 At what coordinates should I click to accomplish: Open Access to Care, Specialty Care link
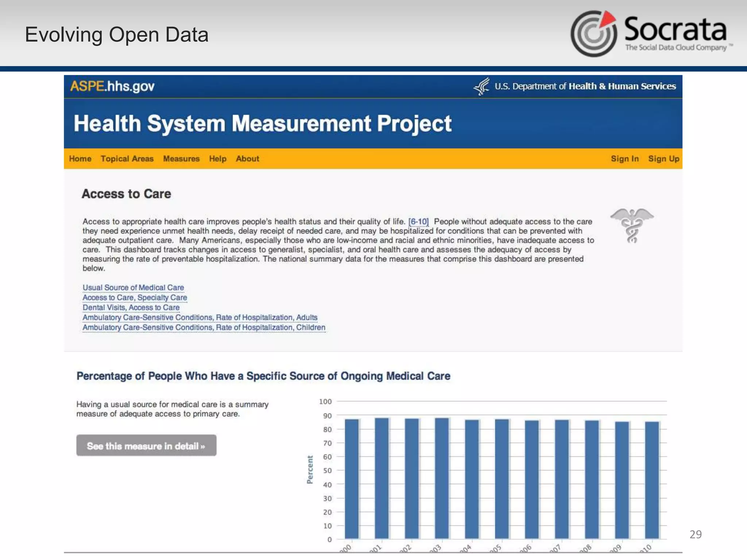(x=135, y=297)
